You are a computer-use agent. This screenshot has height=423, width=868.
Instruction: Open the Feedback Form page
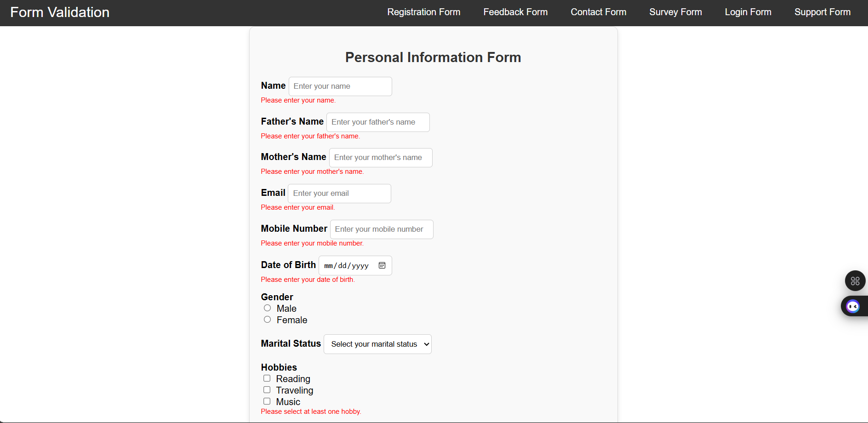point(515,12)
